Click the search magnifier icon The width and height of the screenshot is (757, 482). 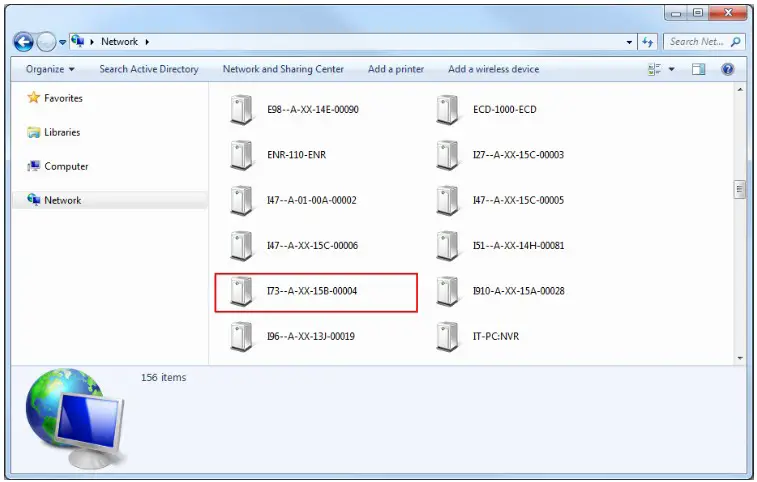coord(736,42)
